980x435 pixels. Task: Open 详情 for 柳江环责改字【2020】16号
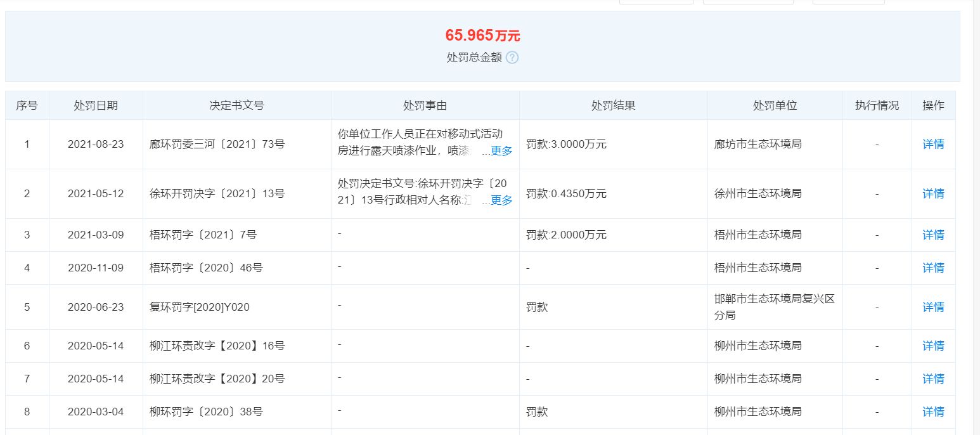coord(932,346)
